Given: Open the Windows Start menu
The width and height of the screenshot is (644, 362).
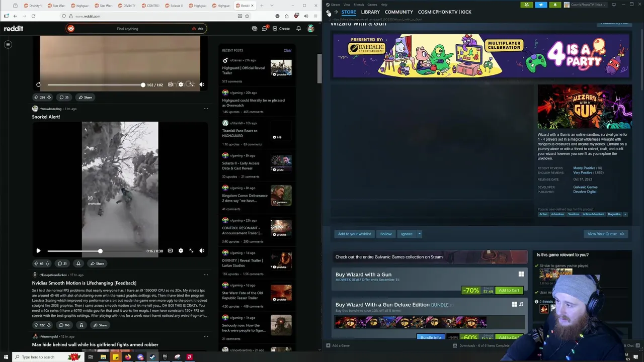Looking at the screenshot, I should (x=6, y=357).
